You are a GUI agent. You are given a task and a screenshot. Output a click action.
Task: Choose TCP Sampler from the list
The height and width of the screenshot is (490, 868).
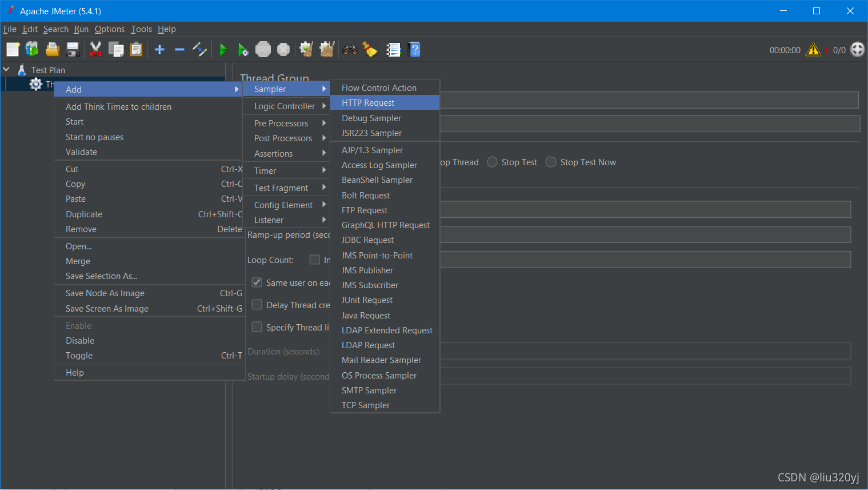pyautogui.click(x=385, y=405)
